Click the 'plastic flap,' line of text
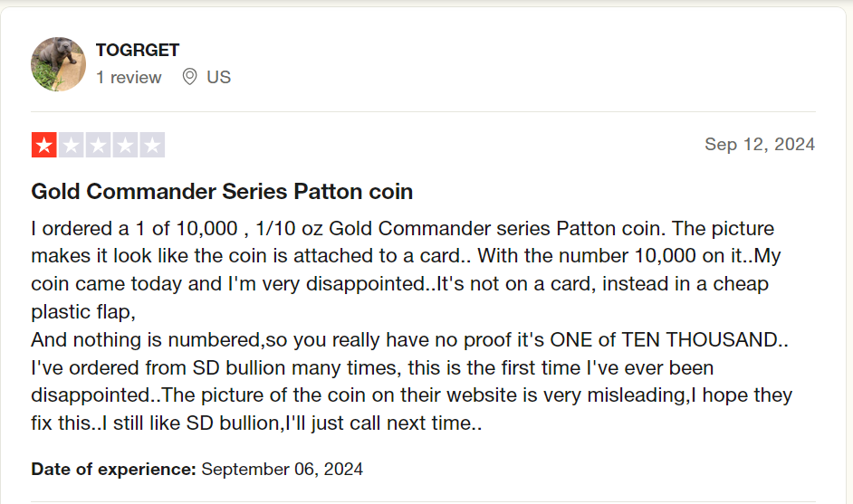The height and width of the screenshot is (504, 853). pyautogui.click(x=83, y=311)
